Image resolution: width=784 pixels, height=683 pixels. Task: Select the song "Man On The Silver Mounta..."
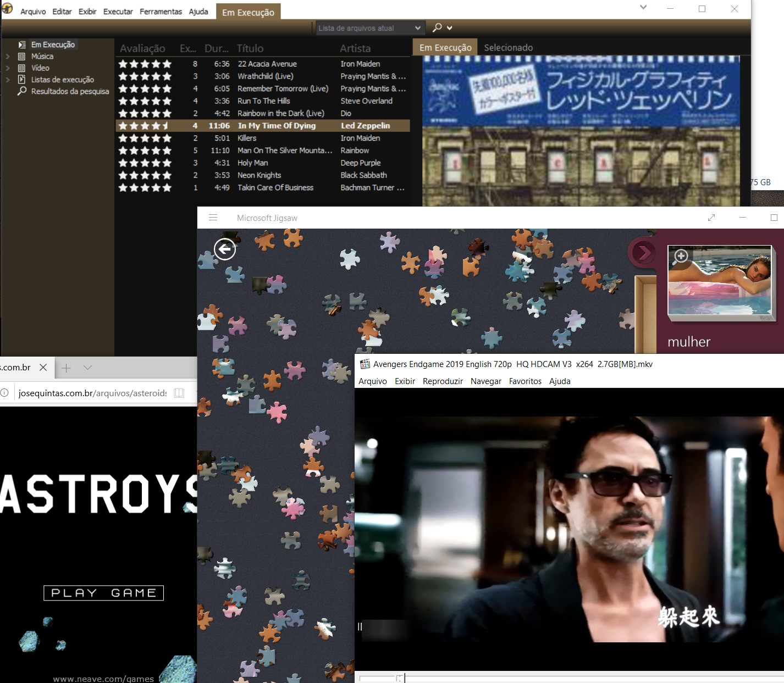[x=285, y=151]
